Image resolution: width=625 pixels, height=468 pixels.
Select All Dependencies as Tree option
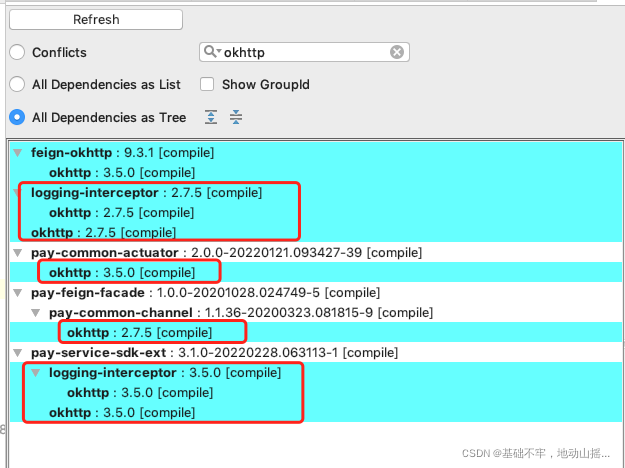click(17, 117)
